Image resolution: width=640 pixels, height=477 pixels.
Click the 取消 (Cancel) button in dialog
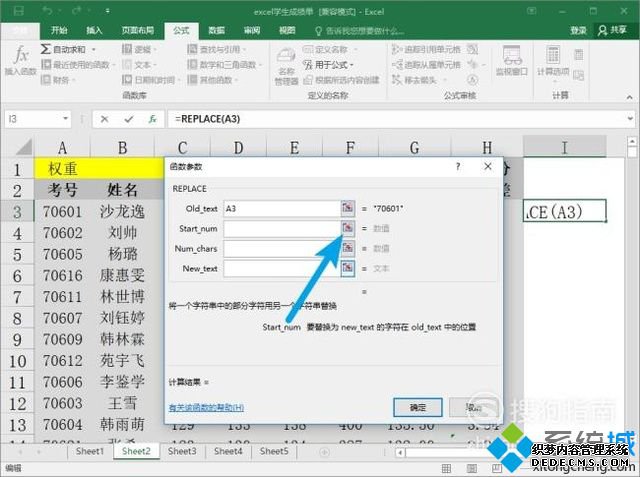pos(473,407)
